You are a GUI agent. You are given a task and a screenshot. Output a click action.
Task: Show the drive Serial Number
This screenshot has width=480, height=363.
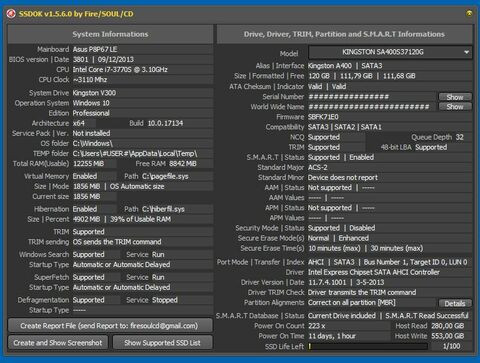click(x=455, y=97)
